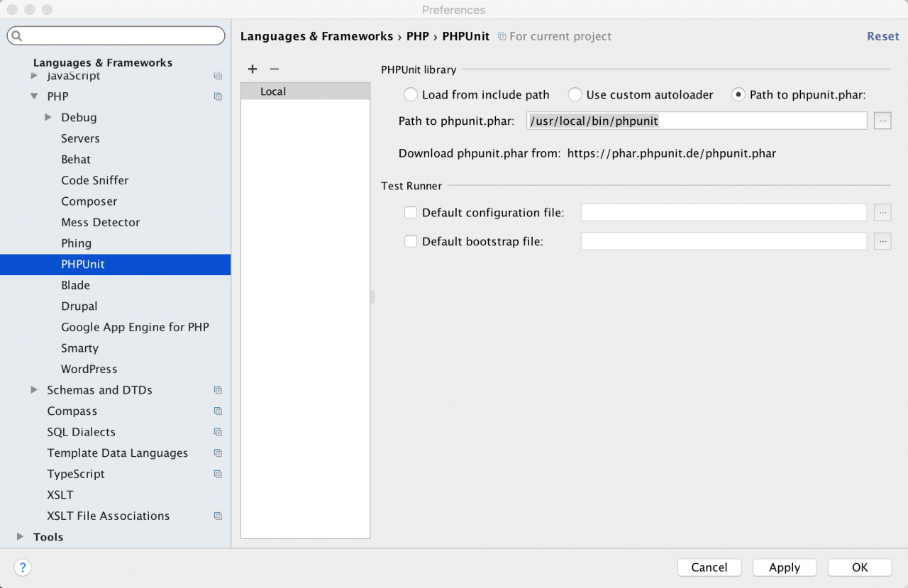
Task: Browse for the phpunit.phar path
Action: coord(882,121)
